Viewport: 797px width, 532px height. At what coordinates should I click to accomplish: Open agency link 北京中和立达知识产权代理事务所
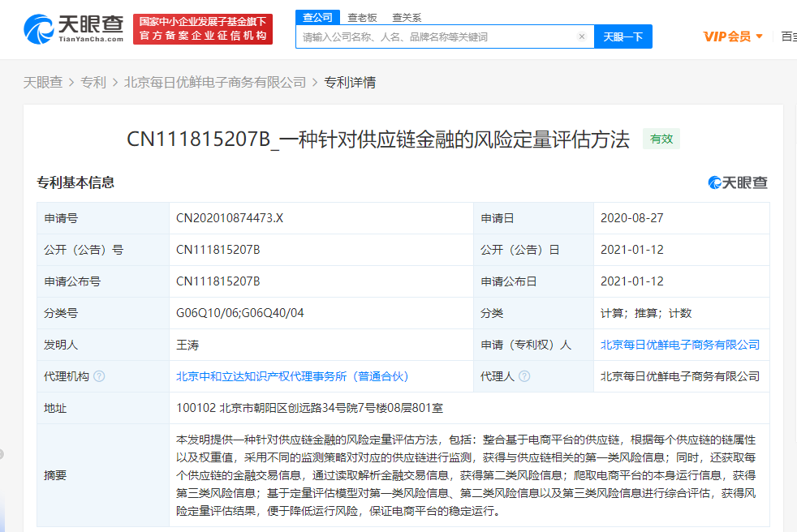(292, 376)
